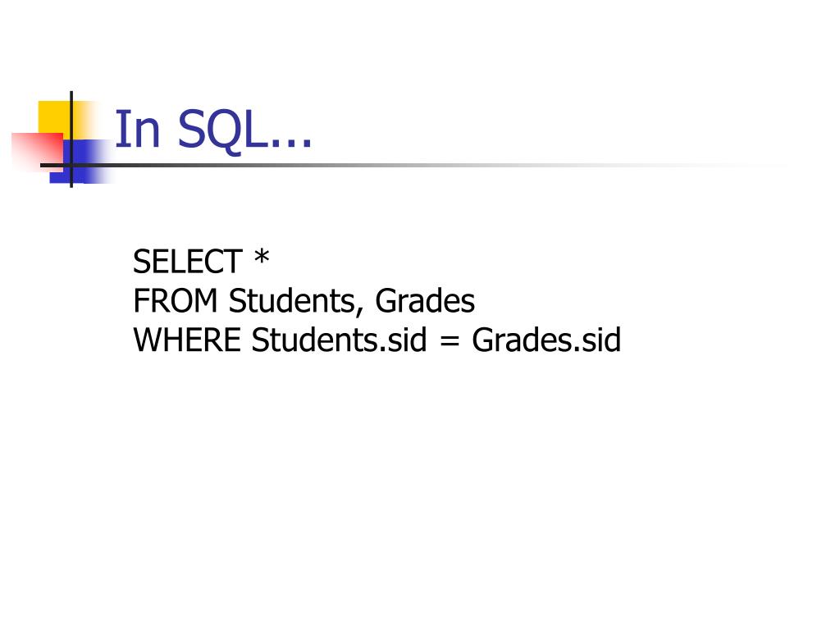This screenshot has width=840, height=630.
Task: Click the red gradient square decoration
Action: [38, 152]
